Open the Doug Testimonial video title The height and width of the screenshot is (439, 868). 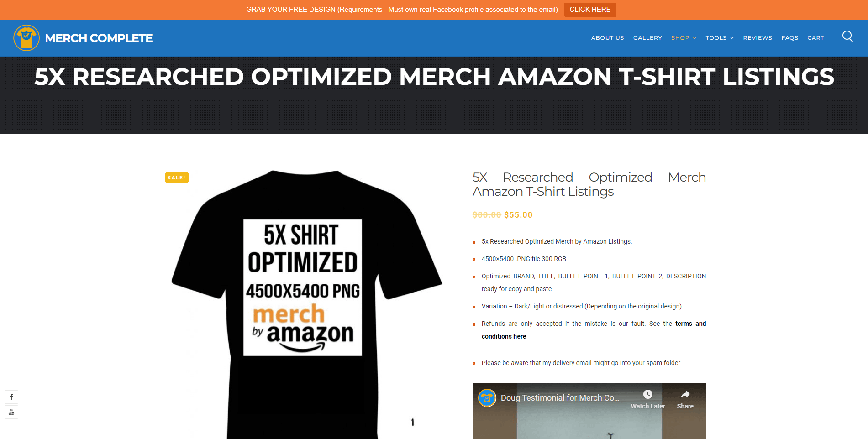tap(560, 398)
